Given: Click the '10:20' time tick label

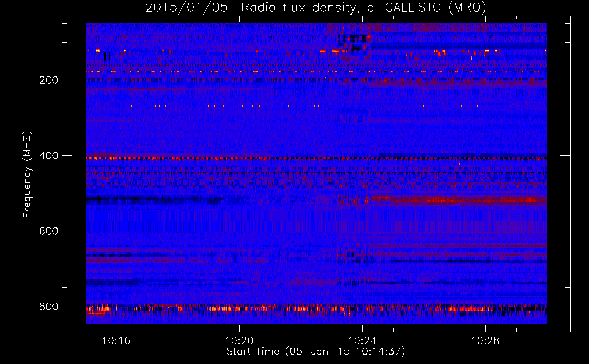Looking at the screenshot, I should (239, 341).
